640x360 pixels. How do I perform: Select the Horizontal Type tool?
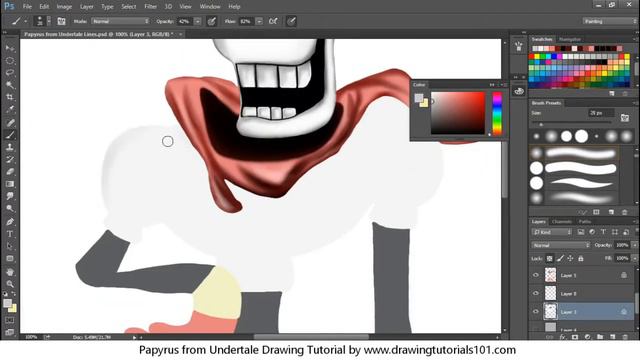tap(10, 234)
